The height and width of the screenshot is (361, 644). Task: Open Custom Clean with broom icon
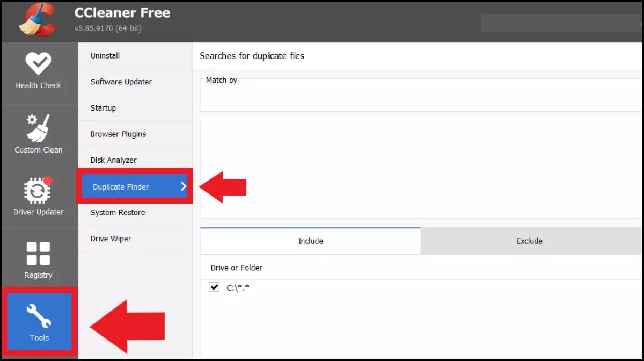click(39, 134)
